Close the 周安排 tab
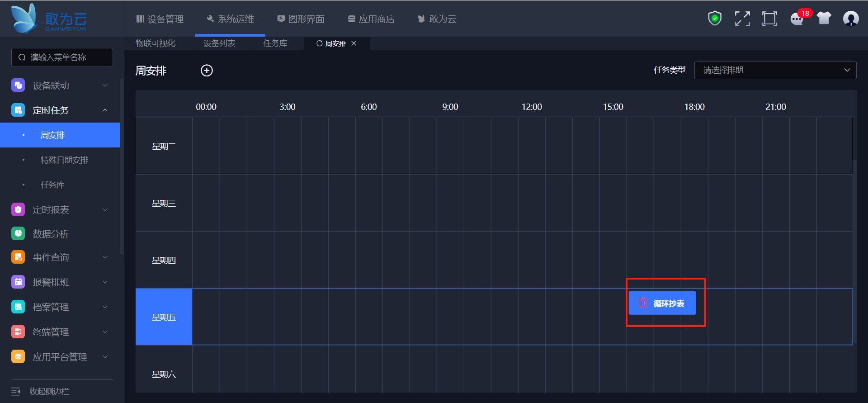 click(354, 43)
